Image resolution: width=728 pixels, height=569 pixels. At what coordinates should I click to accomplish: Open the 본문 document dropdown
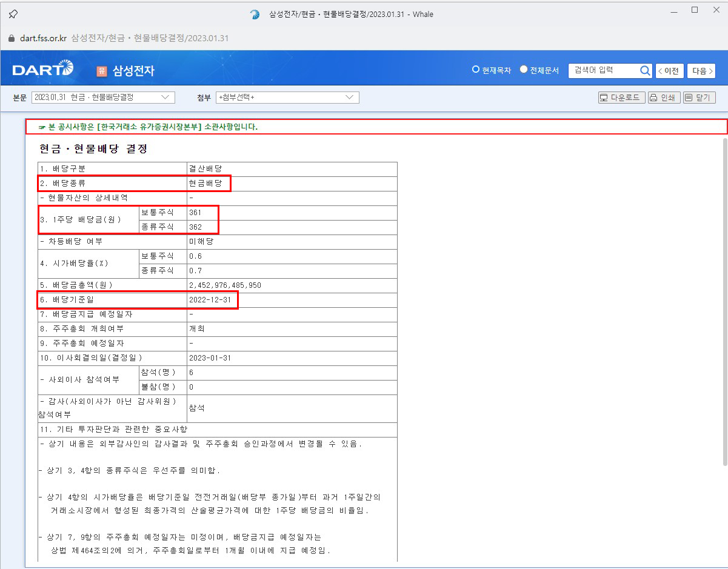pos(103,98)
